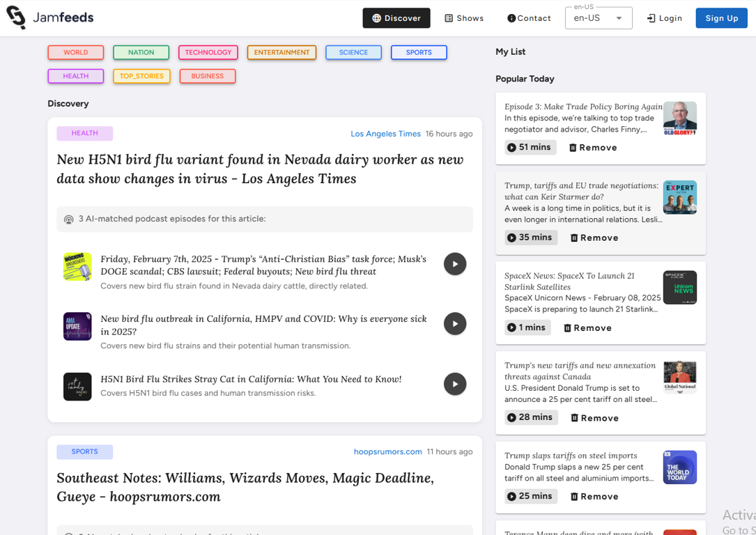This screenshot has height=535, width=756.
Task: Click the Expert Factor podcast thumbnail
Action: [x=680, y=197]
